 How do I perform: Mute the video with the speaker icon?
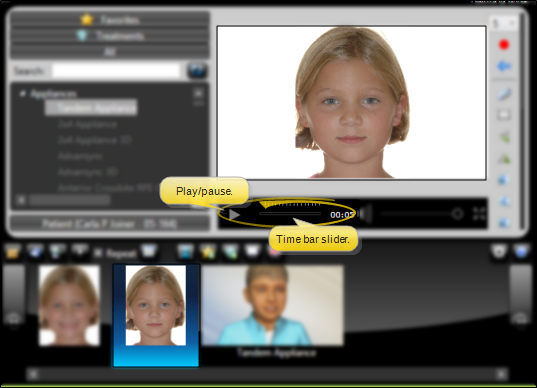pyautogui.click(x=366, y=214)
